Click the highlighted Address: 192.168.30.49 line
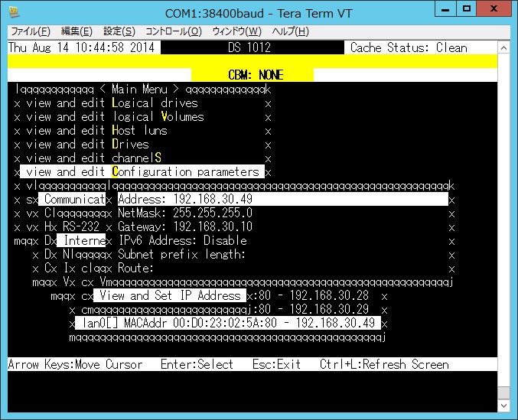518x420 pixels. pos(282,199)
